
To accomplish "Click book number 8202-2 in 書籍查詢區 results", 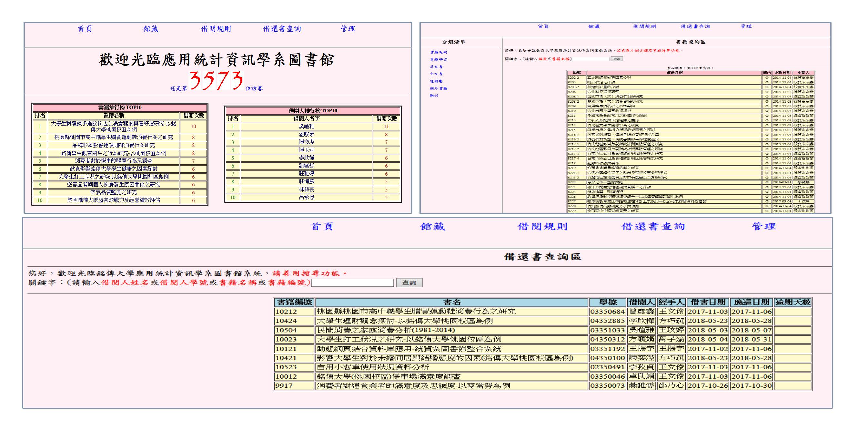I will [x=577, y=77].
